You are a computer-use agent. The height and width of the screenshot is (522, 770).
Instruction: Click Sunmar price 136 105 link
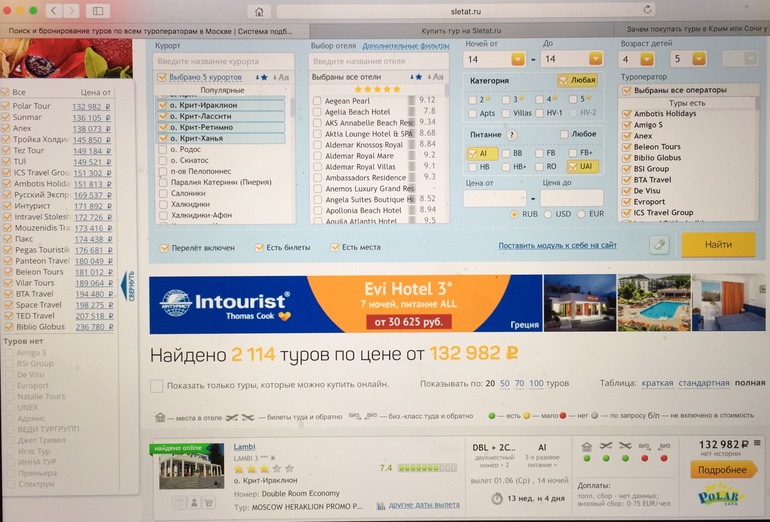point(92,118)
